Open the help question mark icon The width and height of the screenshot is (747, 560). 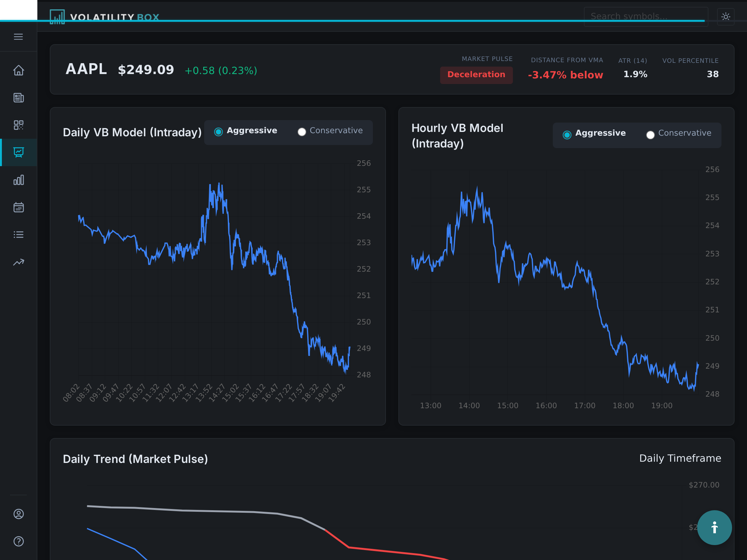click(19, 541)
